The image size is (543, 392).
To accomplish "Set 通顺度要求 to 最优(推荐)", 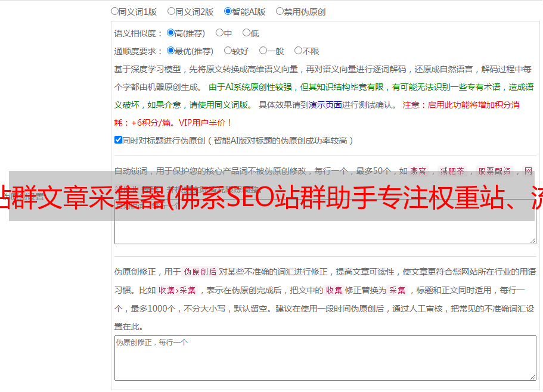I will [x=170, y=51].
